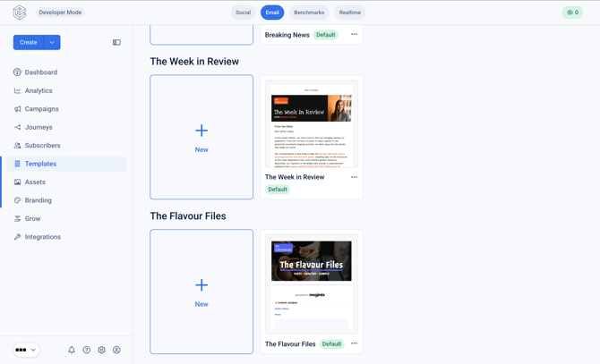Open The Flavour Files template thumbnail
This screenshot has width=600, height=364.
(x=312, y=284)
